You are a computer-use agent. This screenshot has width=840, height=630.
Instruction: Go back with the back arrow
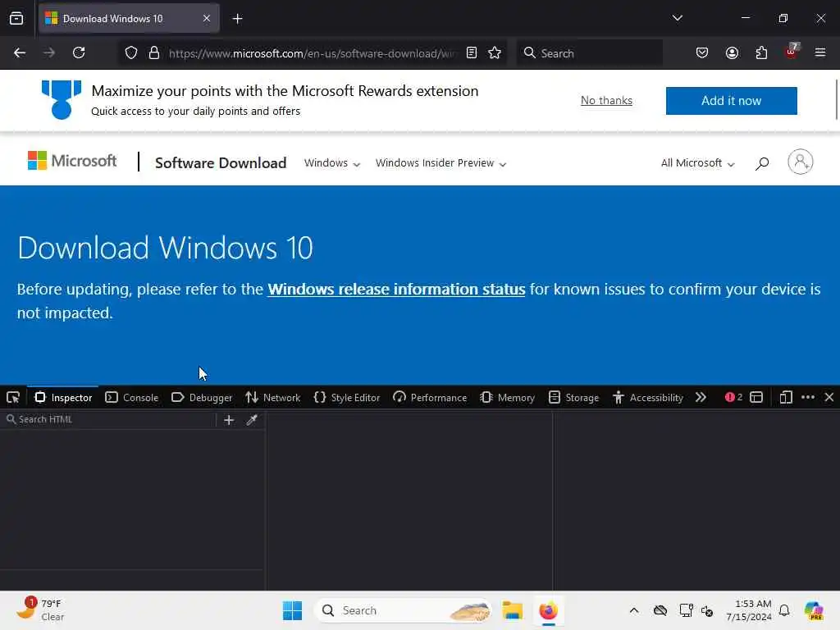click(20, 53)
